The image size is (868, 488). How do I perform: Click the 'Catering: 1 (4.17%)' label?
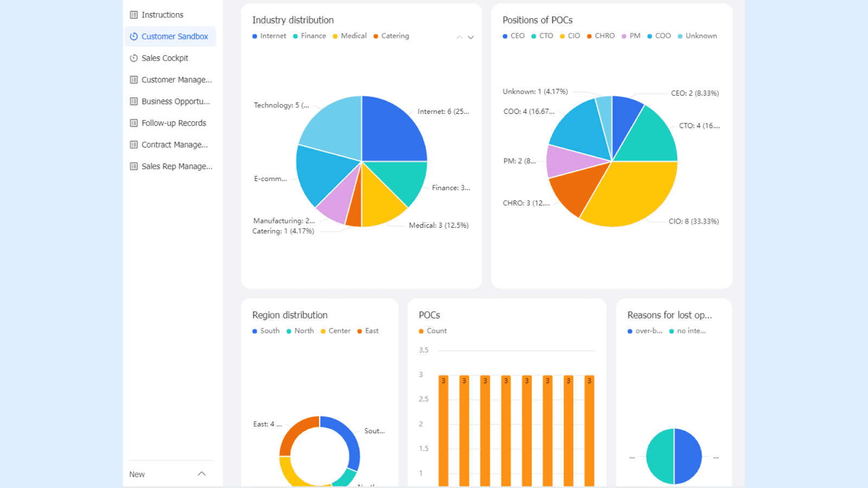283,231
